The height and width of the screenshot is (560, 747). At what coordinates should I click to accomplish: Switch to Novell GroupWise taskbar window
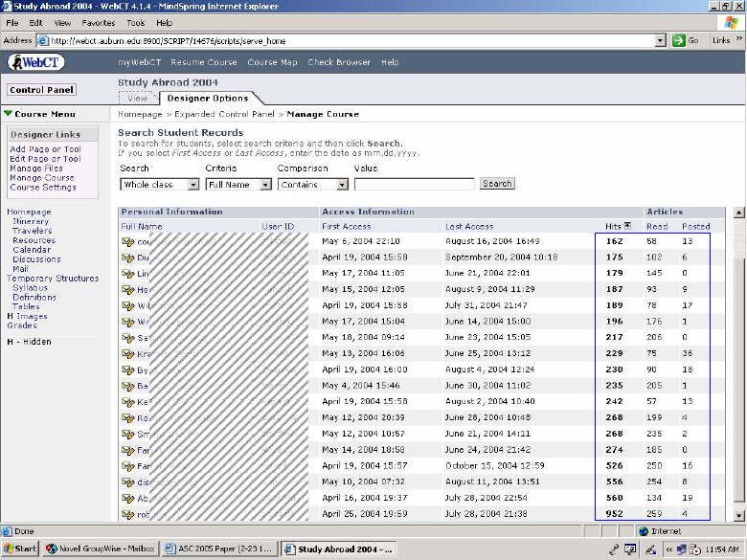point(100,549)
